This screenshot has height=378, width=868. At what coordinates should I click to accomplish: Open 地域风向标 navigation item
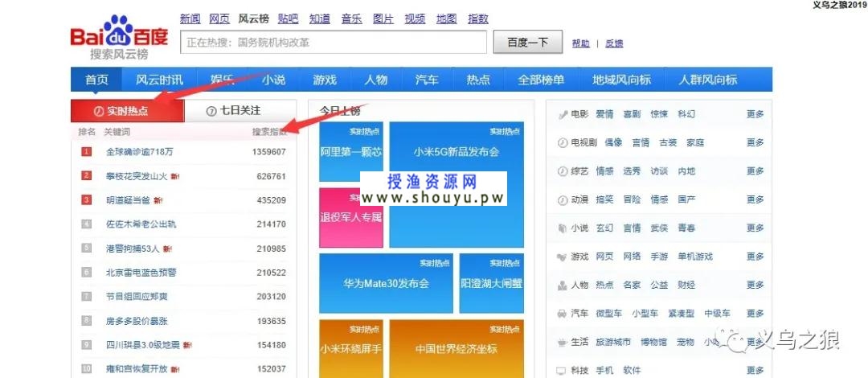(x=621, y=80)
